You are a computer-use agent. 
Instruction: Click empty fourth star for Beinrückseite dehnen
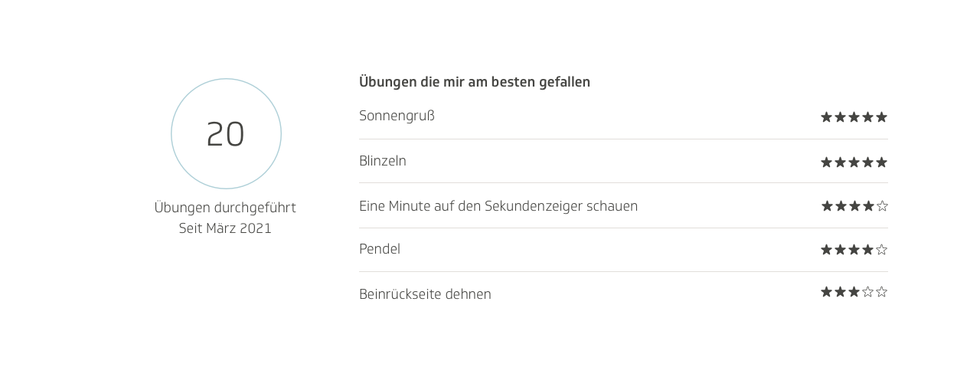tap(867, 292)
